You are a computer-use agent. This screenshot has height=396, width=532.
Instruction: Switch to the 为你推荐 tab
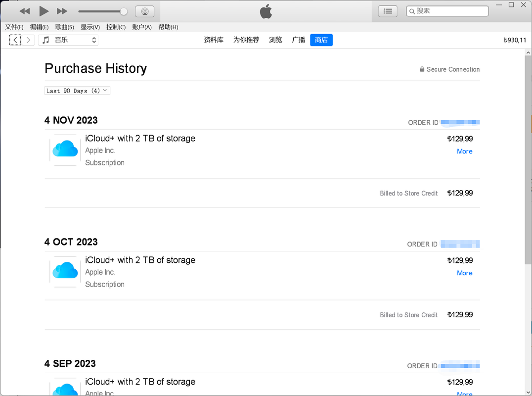point(246,40)
